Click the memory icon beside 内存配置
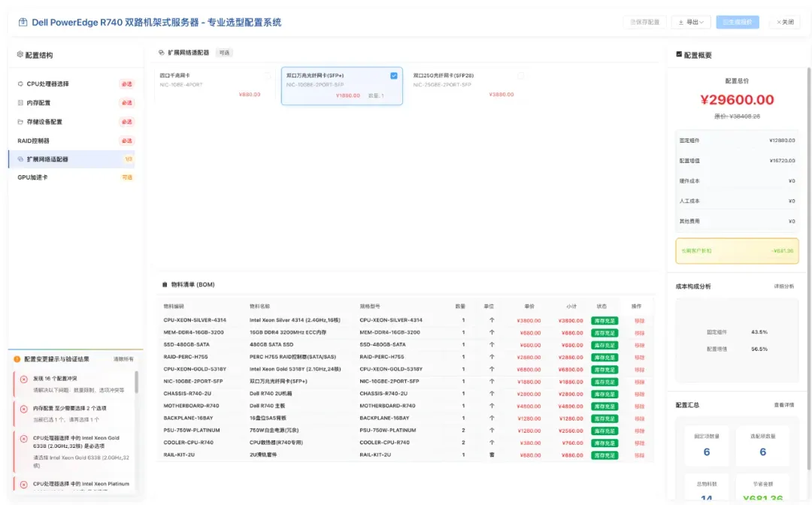Screen dimensions: 812x505 [x=20, y=103]
